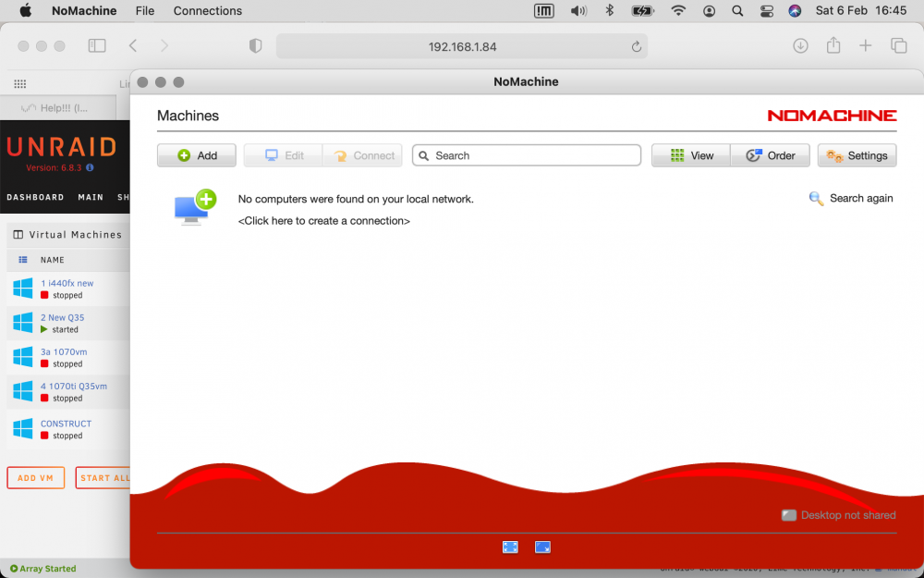
Task: Click the magnifier icon beside Search again
Action: pos(816,198)
